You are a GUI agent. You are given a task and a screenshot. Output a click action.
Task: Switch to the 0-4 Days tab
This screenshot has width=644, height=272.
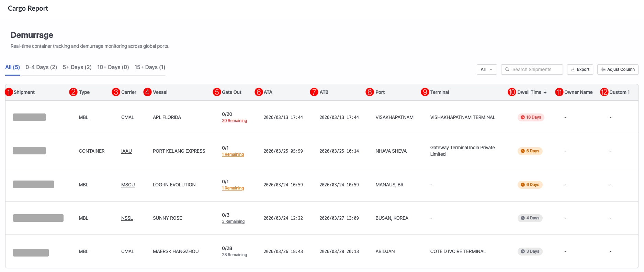pos(41,67)
